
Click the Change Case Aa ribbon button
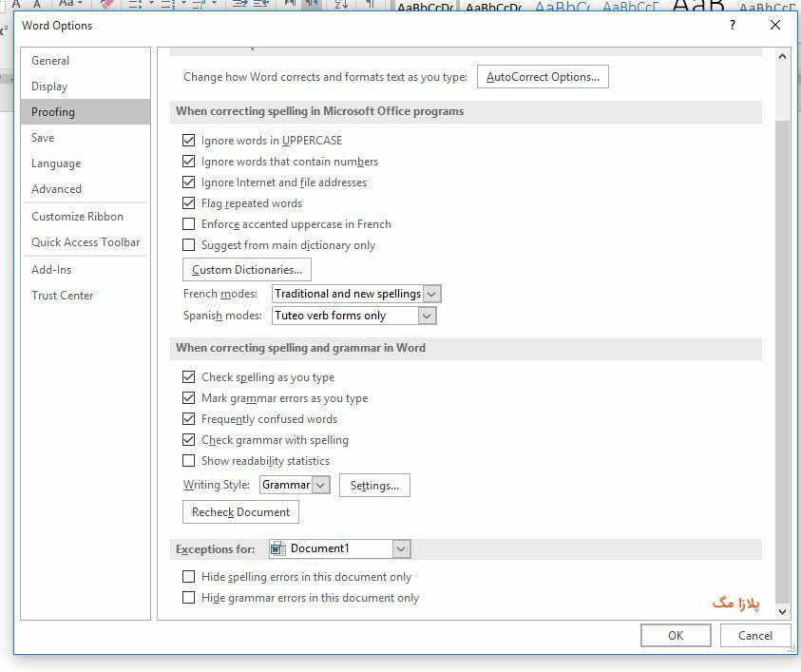click(69, 4)
